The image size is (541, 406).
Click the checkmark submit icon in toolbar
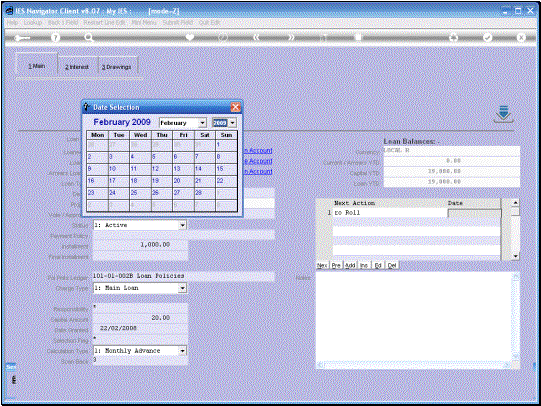click(487, 37)
